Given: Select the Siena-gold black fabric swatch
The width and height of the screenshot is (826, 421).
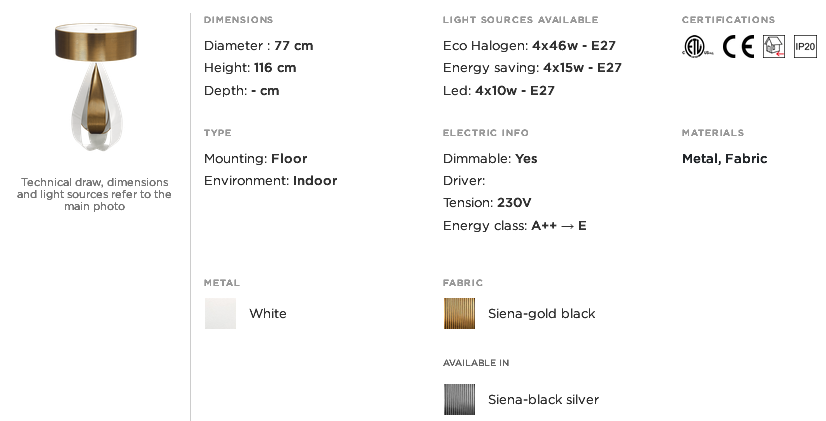Looking at the screenshot, I should point(459,314).
